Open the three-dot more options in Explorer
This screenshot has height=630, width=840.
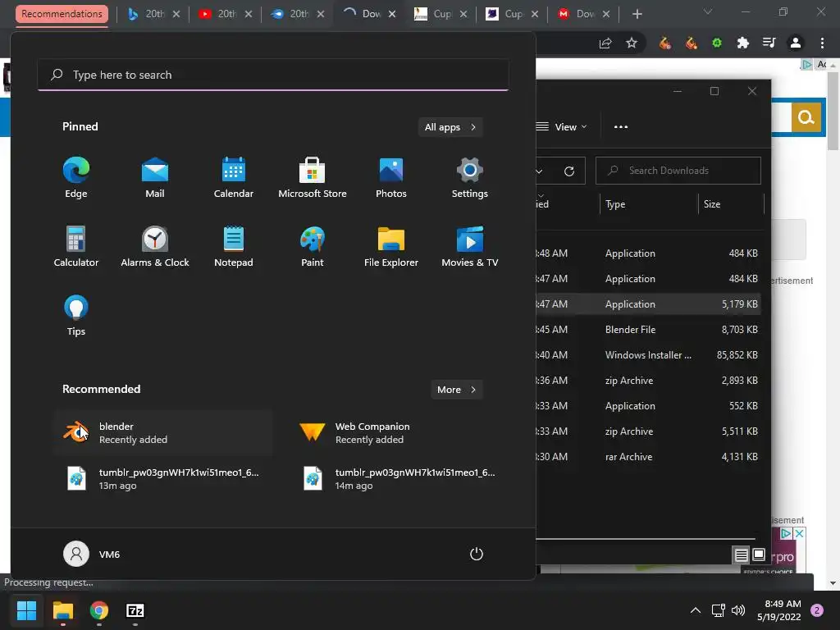[621, 127]
